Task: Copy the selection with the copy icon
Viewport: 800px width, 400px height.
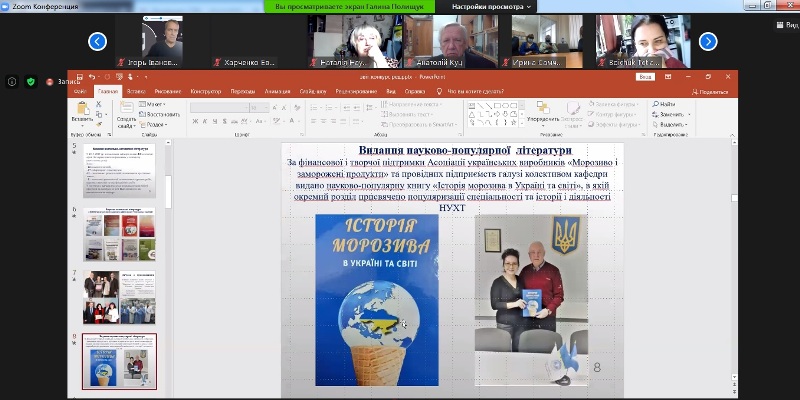Action: [98, 114]
